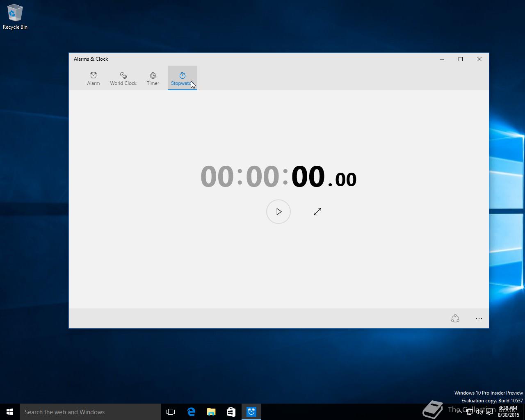Expand stopwatch to full view
525x420 pixels.
tap(317, 212)
